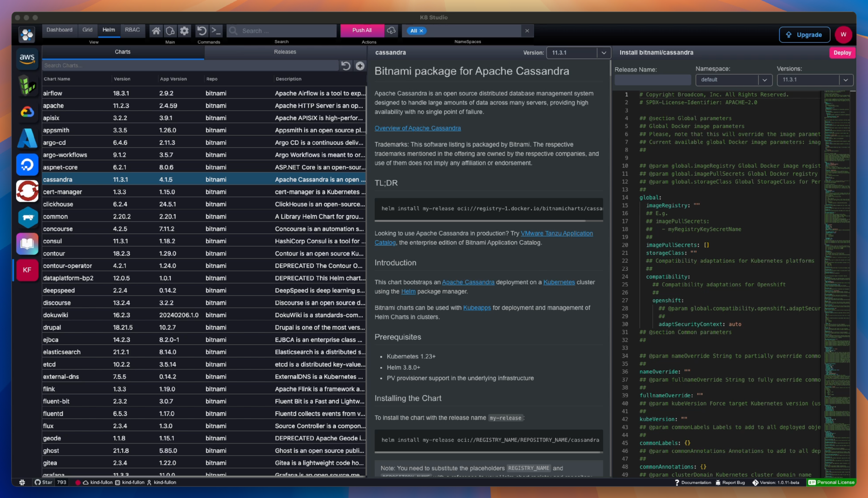
Task: Click the main Search field in toolbar
Action: click(x=282, y=31)
